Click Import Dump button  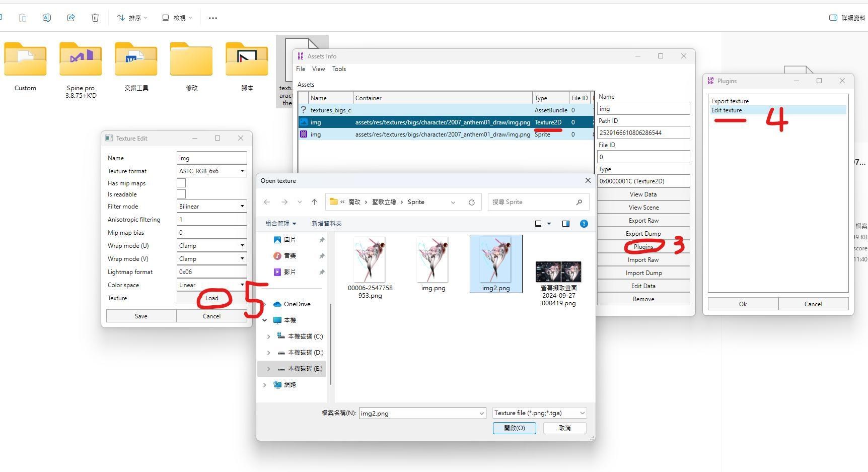point(643,273)
